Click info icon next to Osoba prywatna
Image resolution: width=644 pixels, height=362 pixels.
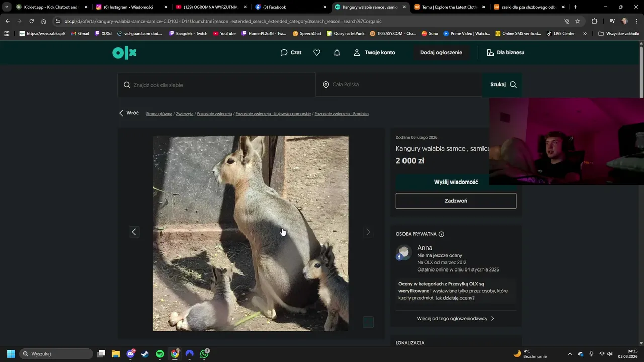pos(441,234)
